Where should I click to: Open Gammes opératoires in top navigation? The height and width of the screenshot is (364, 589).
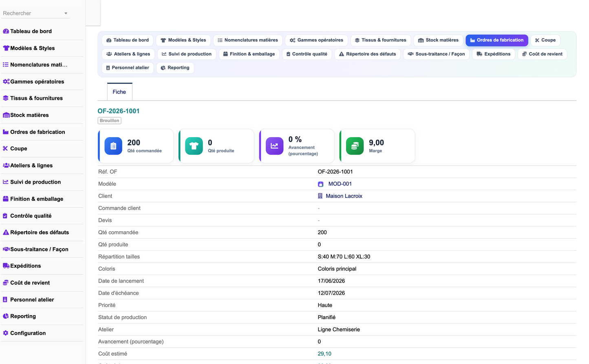click(317, 40)
